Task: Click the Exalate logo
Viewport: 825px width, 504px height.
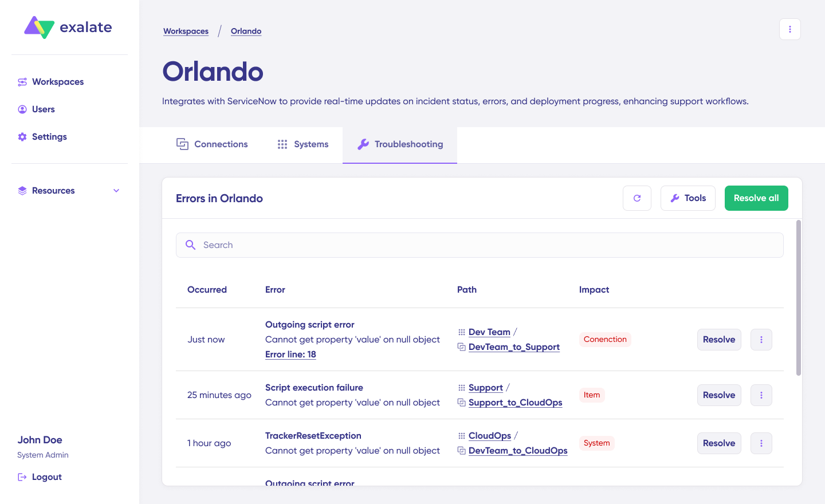Action: [68, 27]
